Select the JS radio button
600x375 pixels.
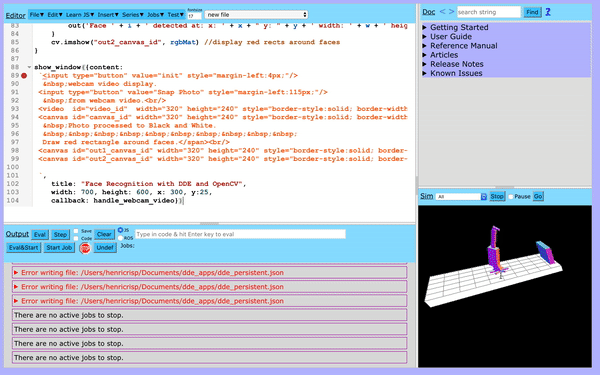click(x=120, y=230)
